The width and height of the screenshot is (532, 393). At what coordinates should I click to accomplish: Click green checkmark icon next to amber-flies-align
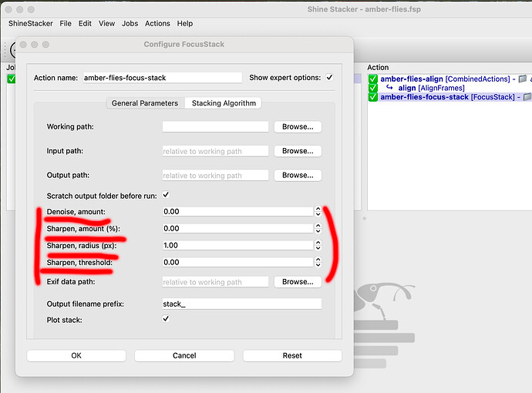coord(372,79)
